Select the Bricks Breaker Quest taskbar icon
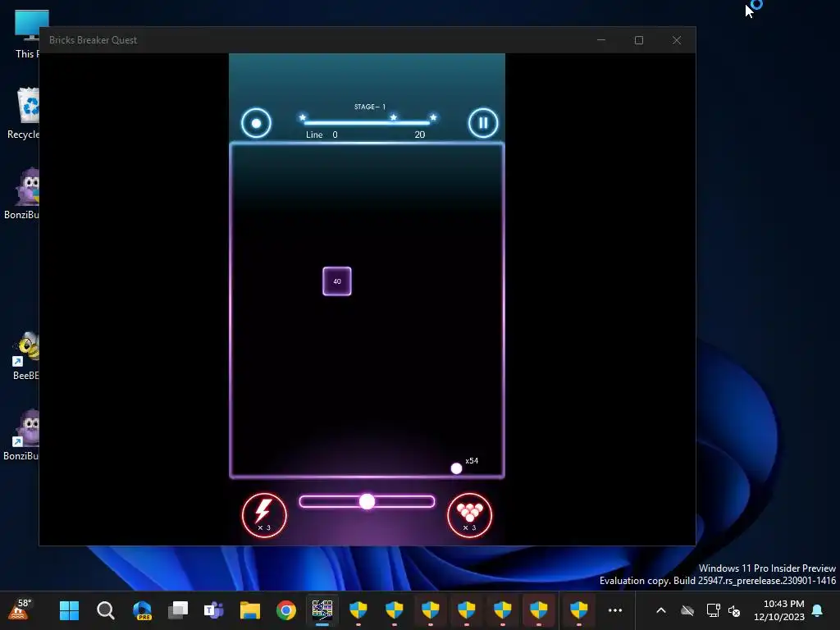The height and width of the screenshot is (630, 840). [322, 610]
